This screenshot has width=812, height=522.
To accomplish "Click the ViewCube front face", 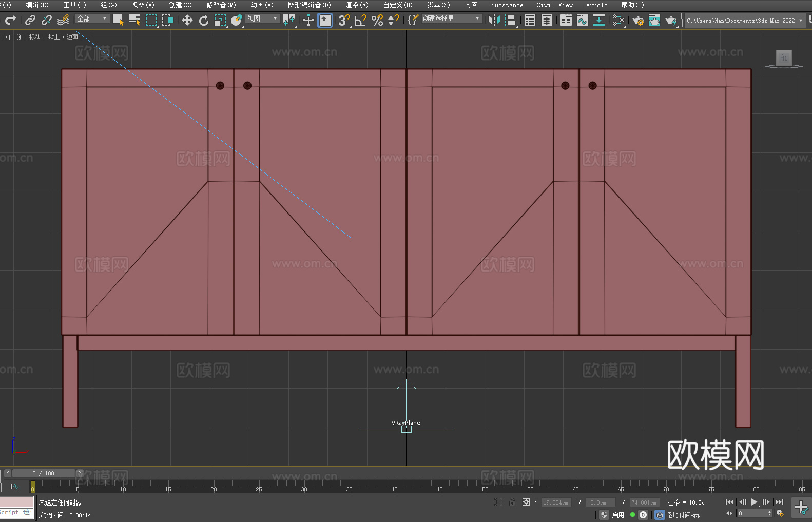I will click(x=784, y=57).
